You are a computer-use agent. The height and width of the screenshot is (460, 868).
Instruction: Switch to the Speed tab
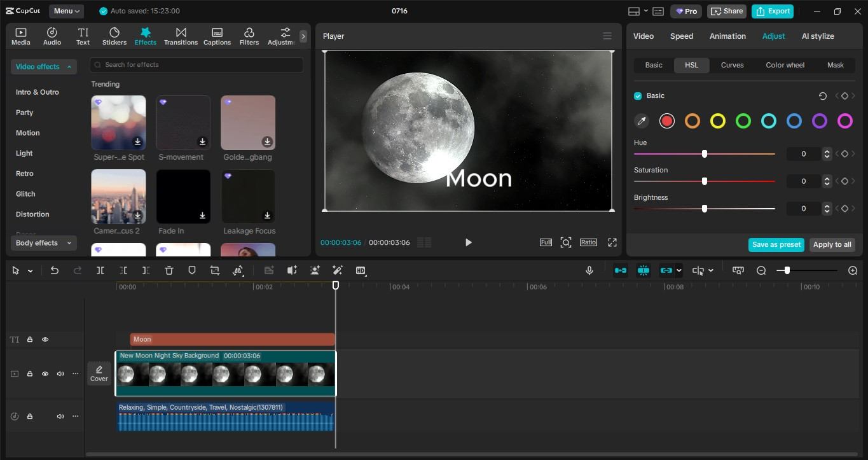point(682,36)
